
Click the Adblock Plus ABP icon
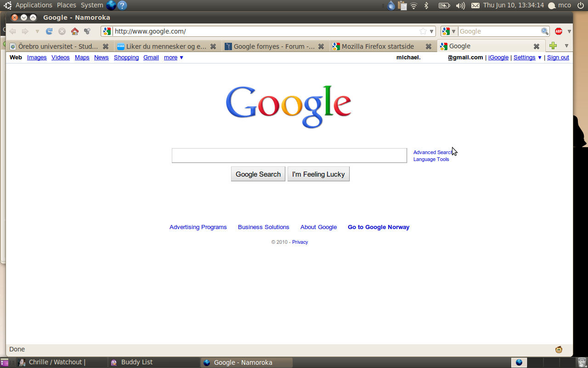click(559, 31)
